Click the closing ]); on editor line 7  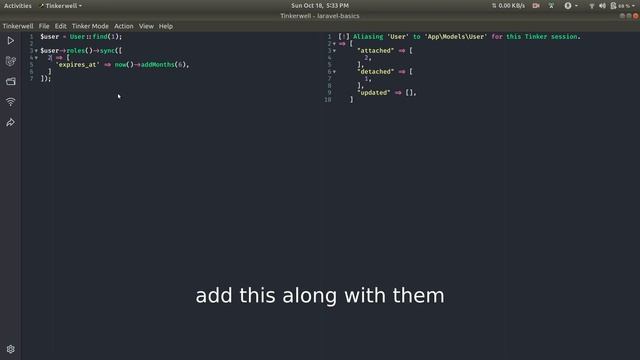point(46,78)
